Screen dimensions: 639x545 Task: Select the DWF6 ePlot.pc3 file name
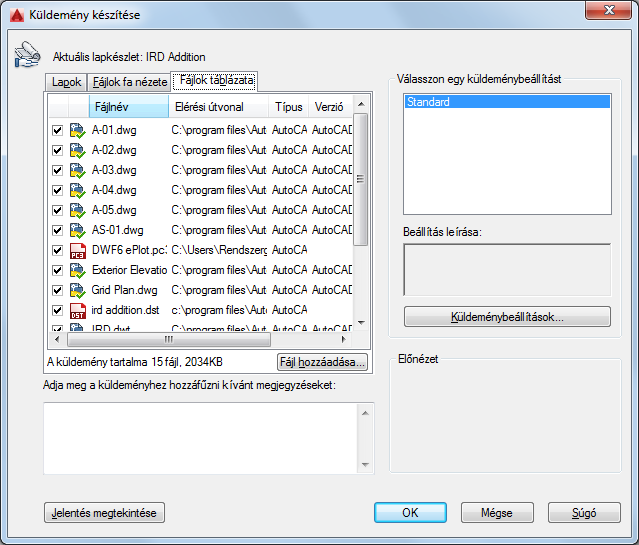pos(130,250)
